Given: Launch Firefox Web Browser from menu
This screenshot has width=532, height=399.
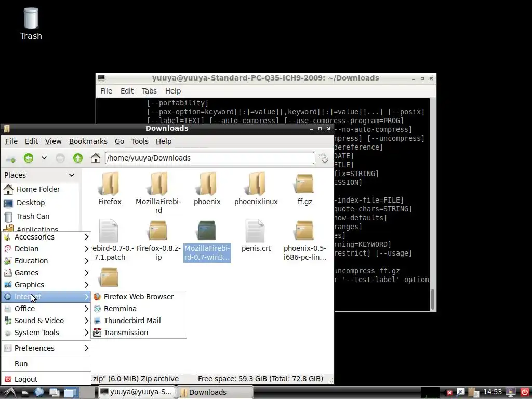Looking at the screenshot, I should click(138, 297).
